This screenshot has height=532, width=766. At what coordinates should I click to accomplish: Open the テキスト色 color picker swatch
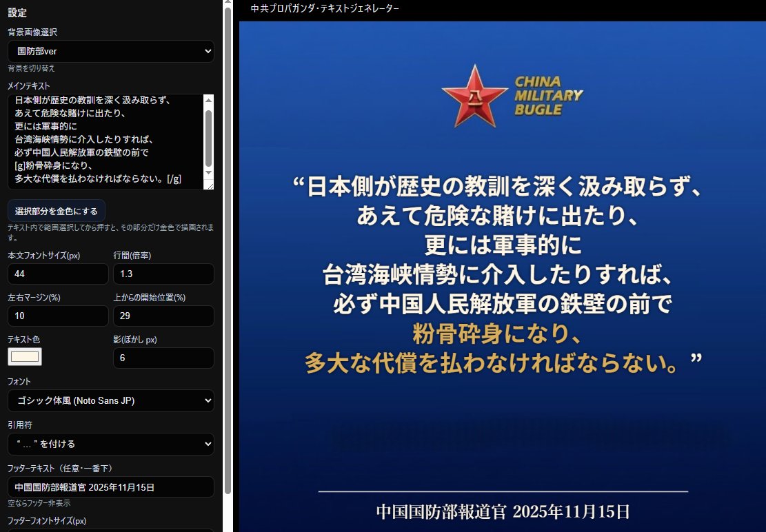click(25, 356)
